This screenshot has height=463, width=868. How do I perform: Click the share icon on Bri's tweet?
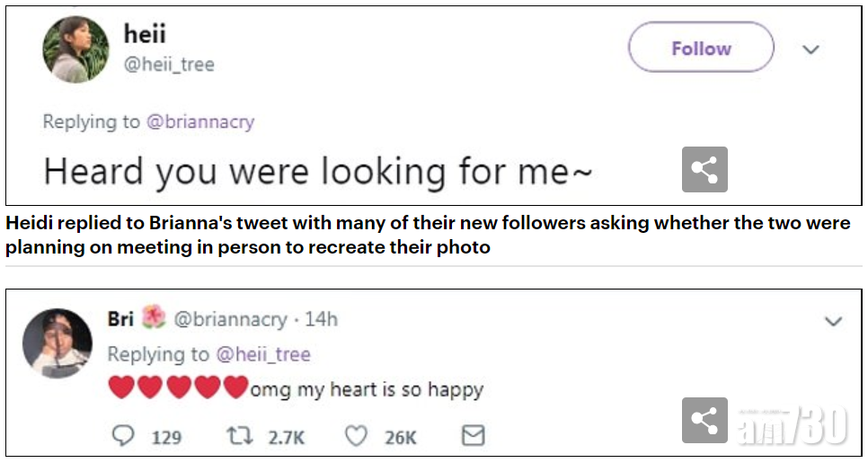(x=704, y=420)
